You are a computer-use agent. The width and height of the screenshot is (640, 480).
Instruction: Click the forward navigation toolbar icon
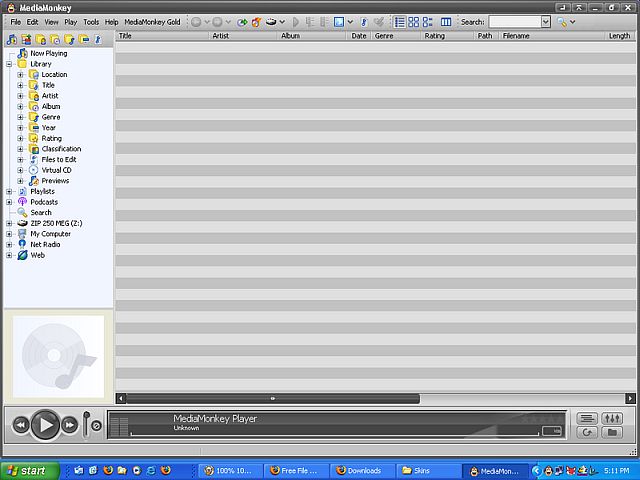(218, 22)
